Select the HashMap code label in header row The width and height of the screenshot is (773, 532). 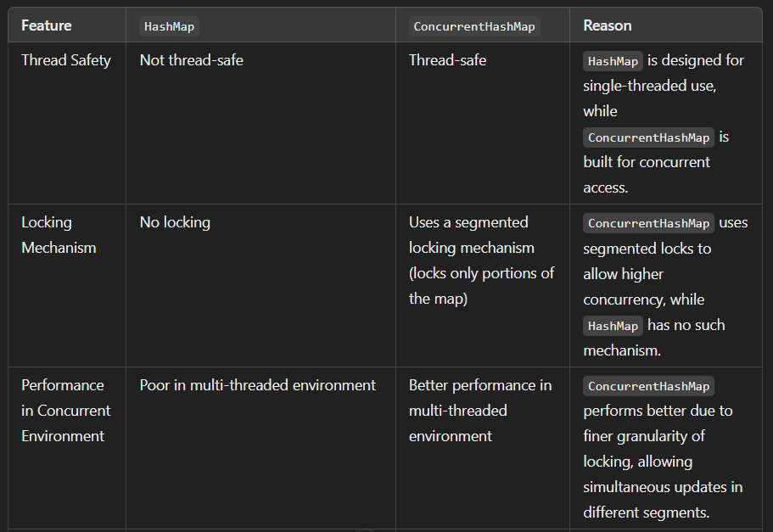point(169,26)
